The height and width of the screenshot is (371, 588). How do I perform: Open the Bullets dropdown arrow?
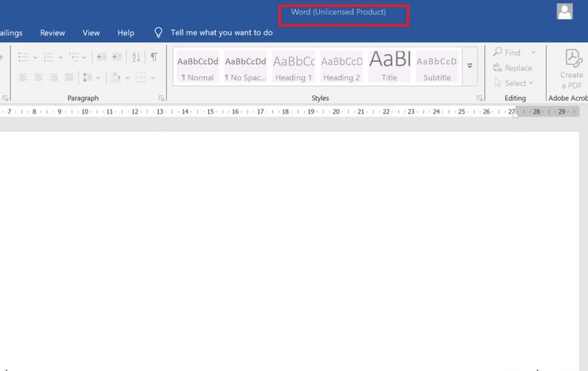click(35, 58)
